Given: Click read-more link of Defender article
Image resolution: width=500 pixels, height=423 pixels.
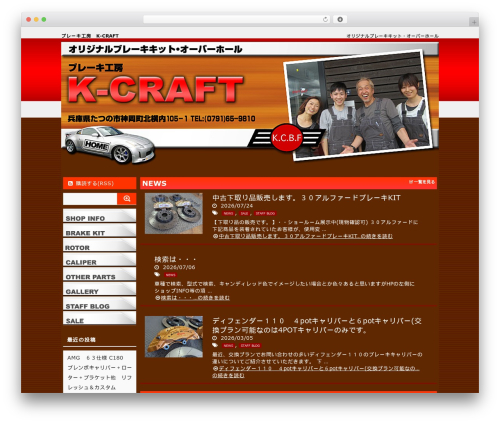Looking at the screenshot, I should (316, 372).
